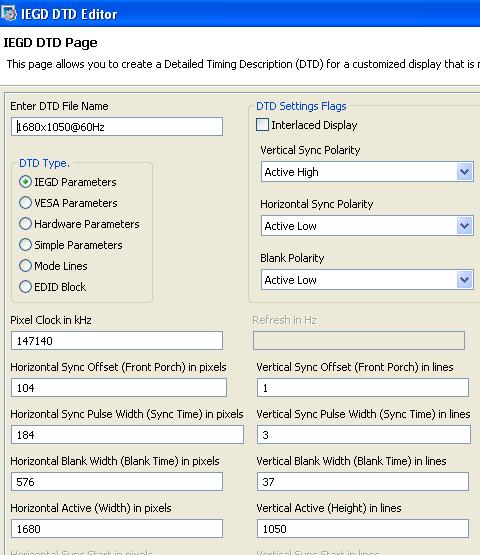
Task: Click the Vertical Blank Width field
Action: (363, 482)
